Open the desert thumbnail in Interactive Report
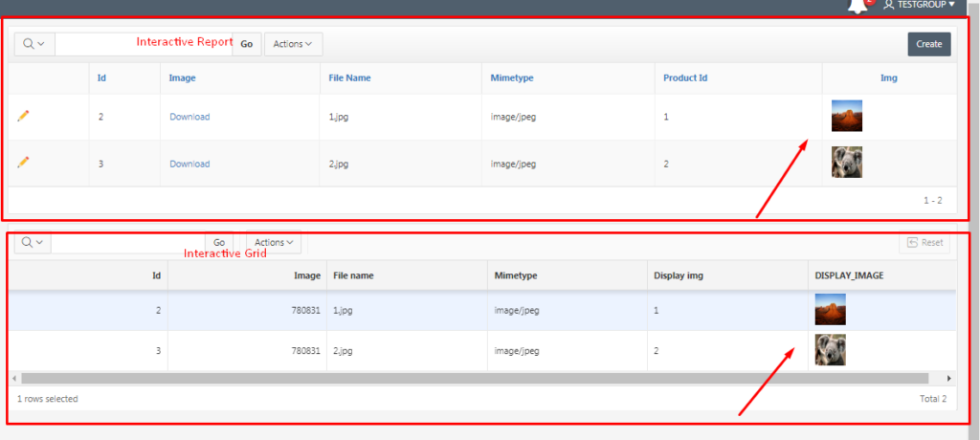This screenshot has width=980, height=440. pos(847,116)
